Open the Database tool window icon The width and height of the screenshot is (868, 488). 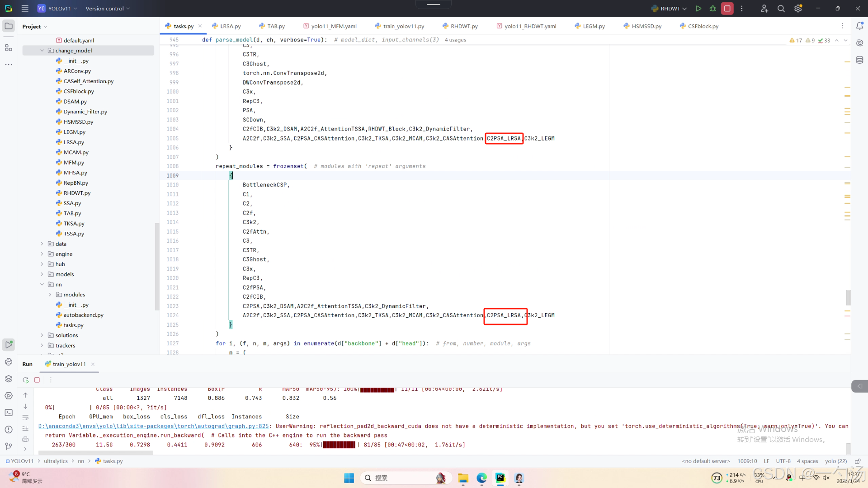859,60
